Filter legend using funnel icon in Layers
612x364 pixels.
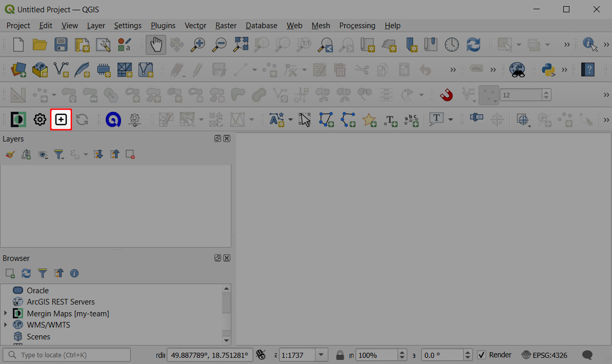(58, 154)
